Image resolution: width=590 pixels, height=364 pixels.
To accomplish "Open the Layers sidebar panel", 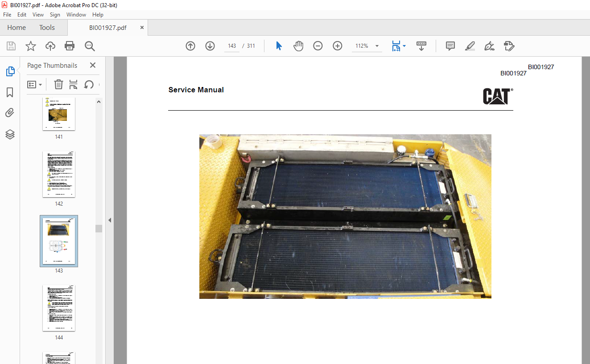I will click(10, 134).
